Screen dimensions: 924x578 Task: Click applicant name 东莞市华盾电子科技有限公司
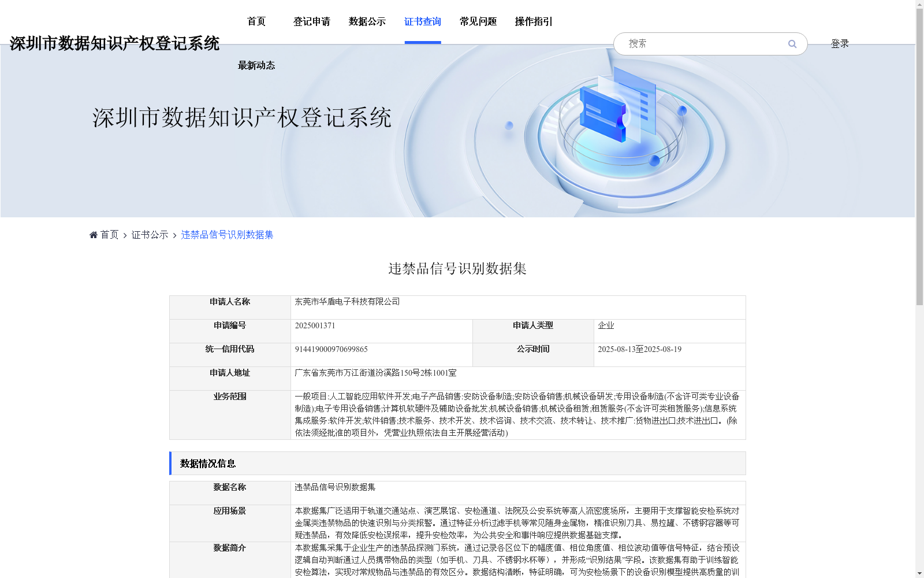coord(347,302)
